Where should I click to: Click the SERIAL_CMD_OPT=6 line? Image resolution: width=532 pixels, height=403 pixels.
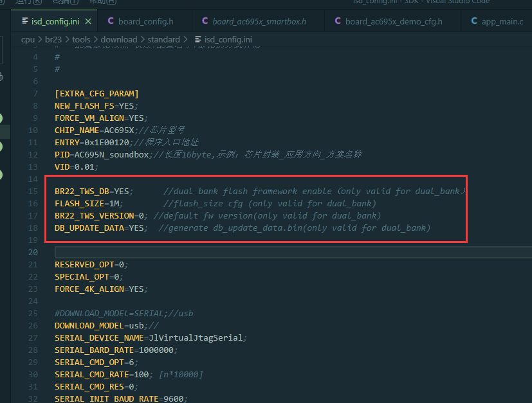click(x=96, y=362)
